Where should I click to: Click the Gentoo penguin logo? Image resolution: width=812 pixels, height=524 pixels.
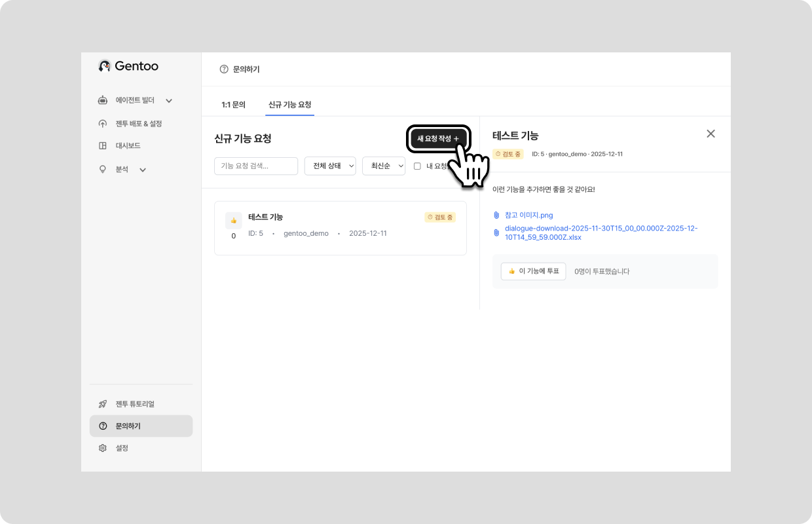tap(104, 65)
